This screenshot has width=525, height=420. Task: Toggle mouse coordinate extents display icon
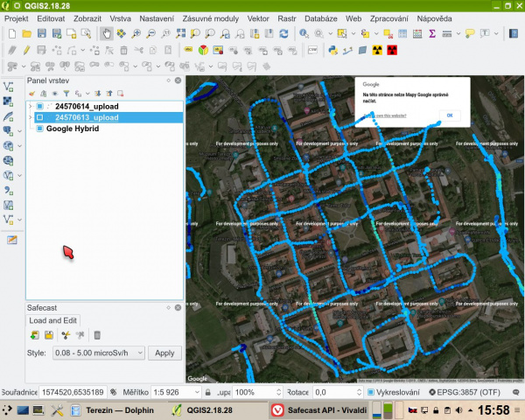114,392
